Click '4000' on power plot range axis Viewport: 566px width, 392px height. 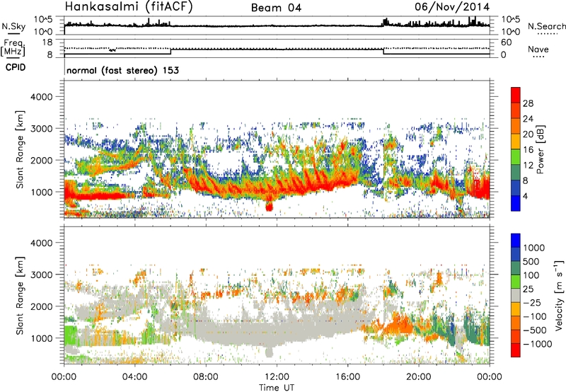(x=42, y=97)
